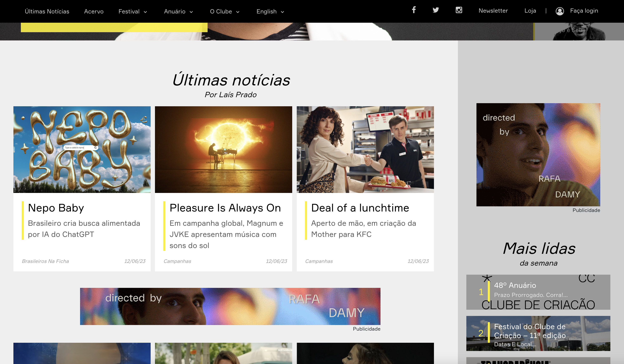
Task: Click the user profile avatar icon
Action: [560, 11]
